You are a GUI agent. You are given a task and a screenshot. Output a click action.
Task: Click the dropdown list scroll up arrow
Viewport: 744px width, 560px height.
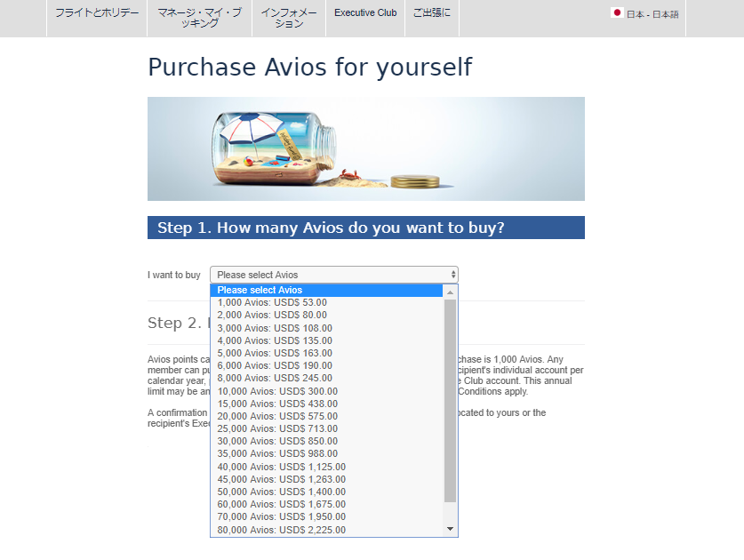(450, 292)
